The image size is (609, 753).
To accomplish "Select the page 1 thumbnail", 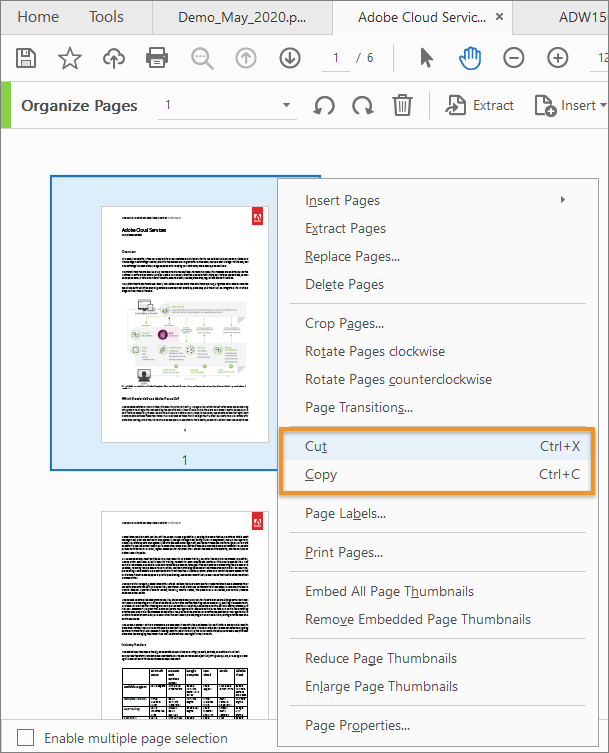I will point(185,324).
